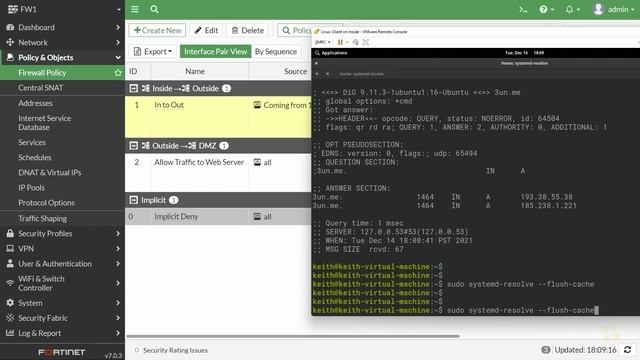
Task: Select Firewall Policy in sidebar
Action: point(42,73)
